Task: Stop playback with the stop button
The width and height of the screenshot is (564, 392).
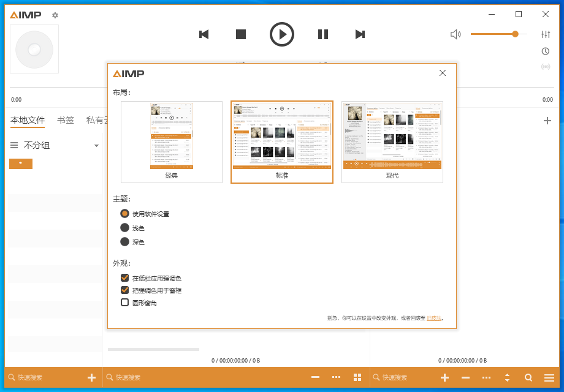Action: pos(241,34)
